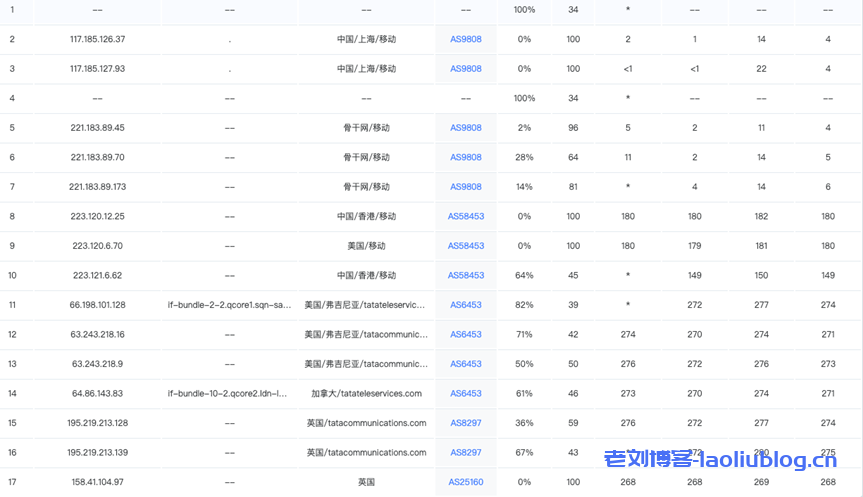Open AS58453 link for 223.121.6.62
This screenshot has height=497, width=863.
[465, 276]
